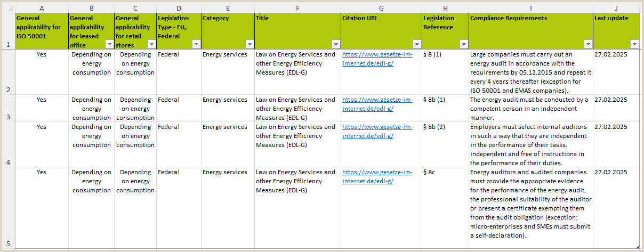Select row 3 header
Viewport: 644px width, 252px height.
(8, 108)
